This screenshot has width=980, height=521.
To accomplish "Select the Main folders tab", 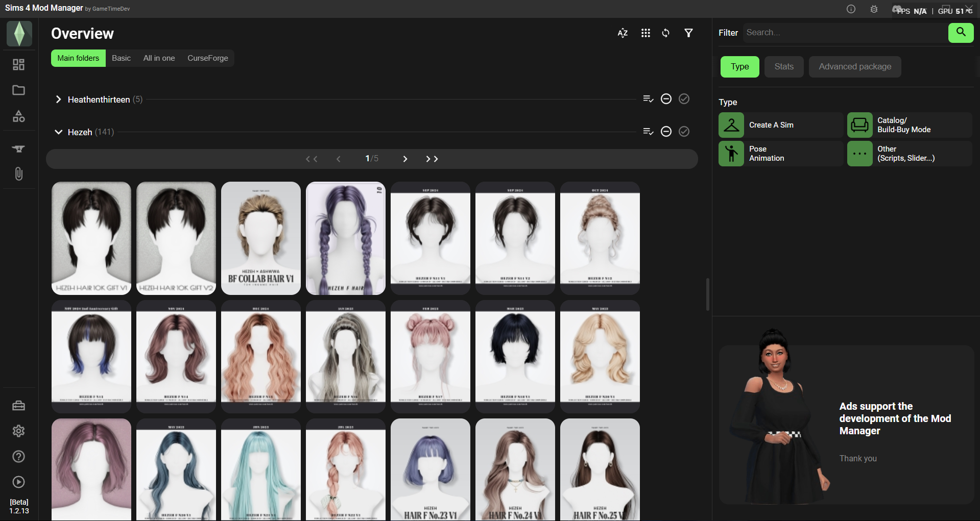I will (x=78, y=58).
